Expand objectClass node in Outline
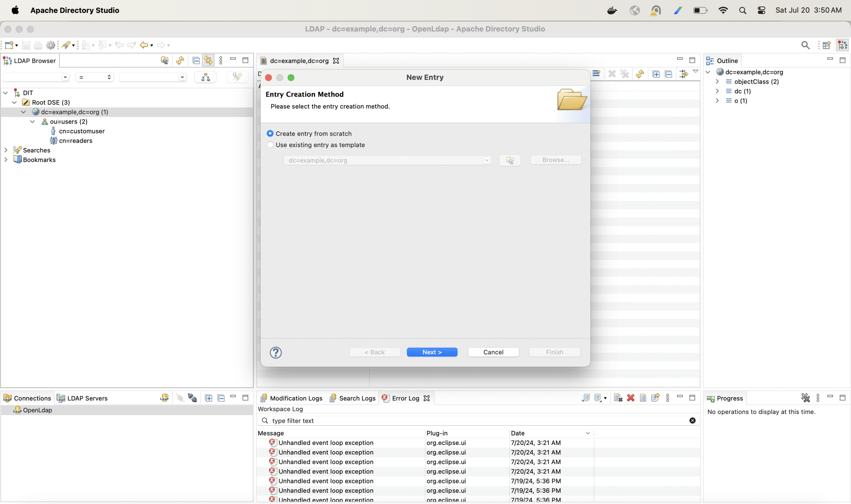The height and width of the screenshot is (504, 851). pyautogui.click(x=717, y=81)
